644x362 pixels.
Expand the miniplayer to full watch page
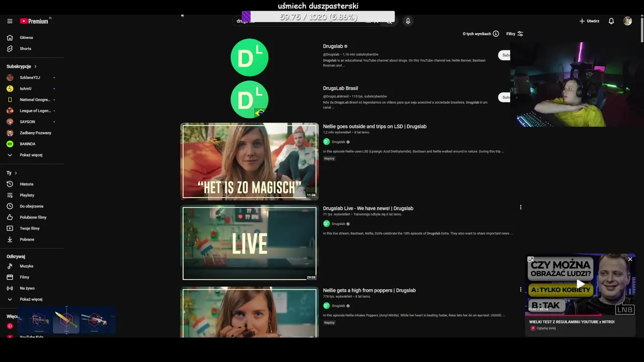pyautogui.click(x=530, y=259)
